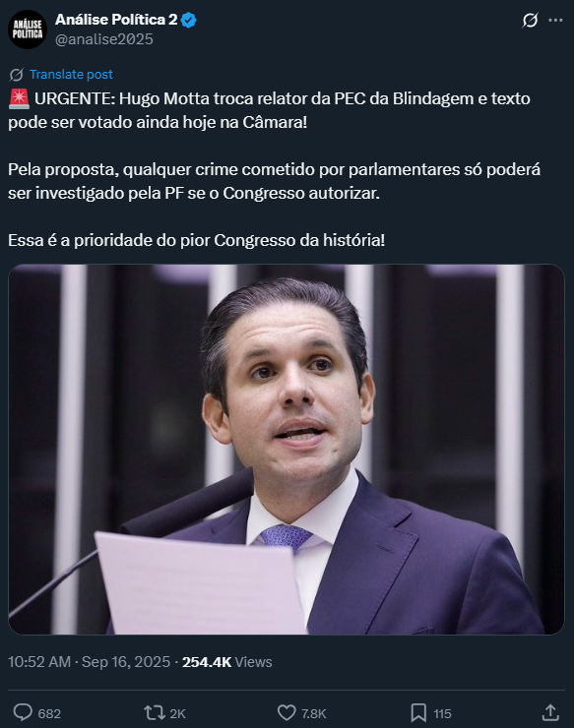Image resolution: width=574 pixels, height=728 pixels.
Task: Click the 2K reposts count
Action: pyautogui.click(x=177, y=713)
